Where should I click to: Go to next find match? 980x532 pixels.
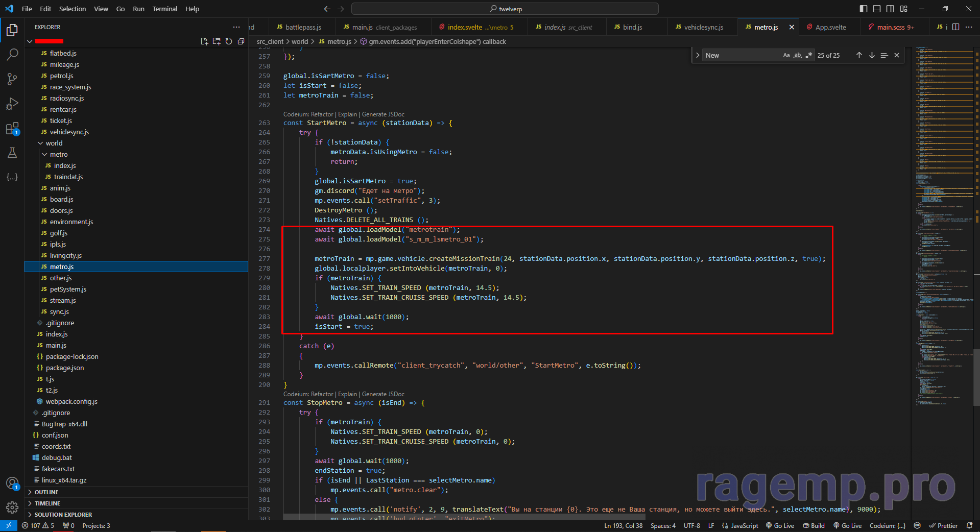tap(872, 55)
